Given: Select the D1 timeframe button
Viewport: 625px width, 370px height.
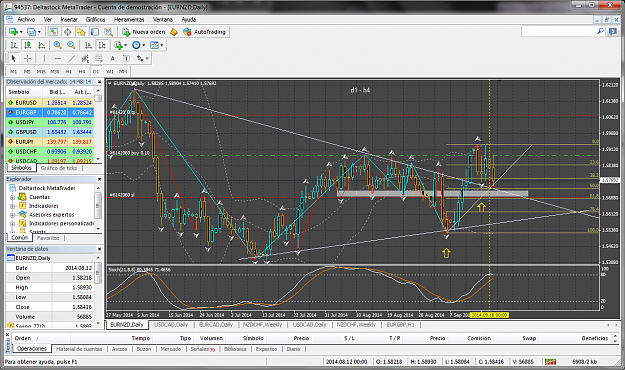Looking at the screenshot, I should coord(96,71).
